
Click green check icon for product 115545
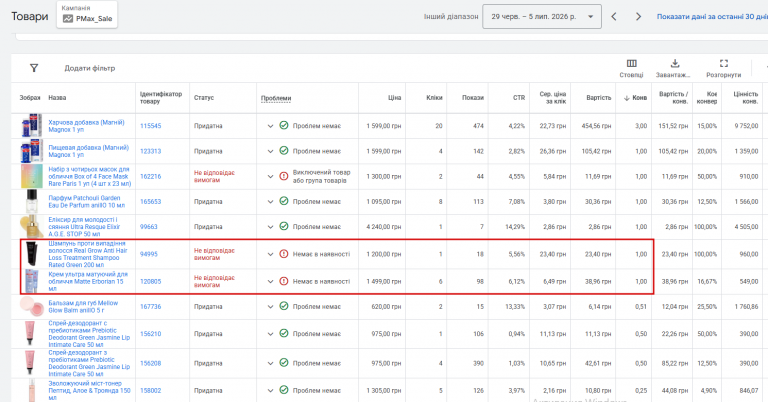pos(284,125)
